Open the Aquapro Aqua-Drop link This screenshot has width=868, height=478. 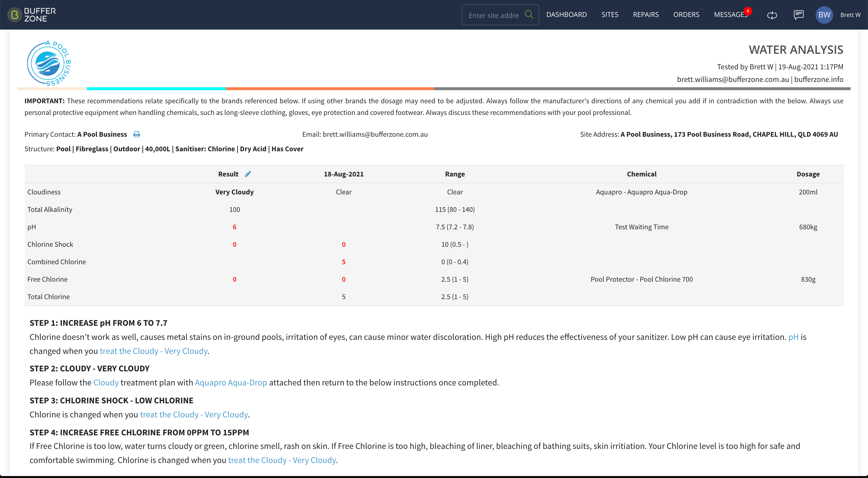point(231,382)
